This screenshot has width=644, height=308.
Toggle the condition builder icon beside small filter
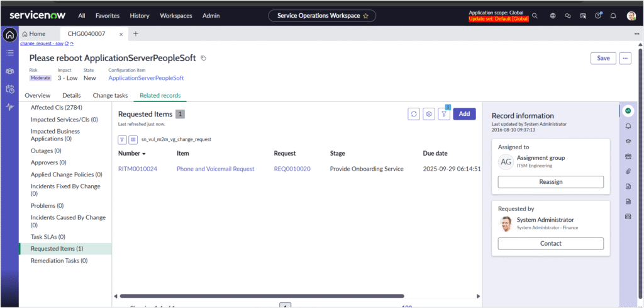(133, 139)
